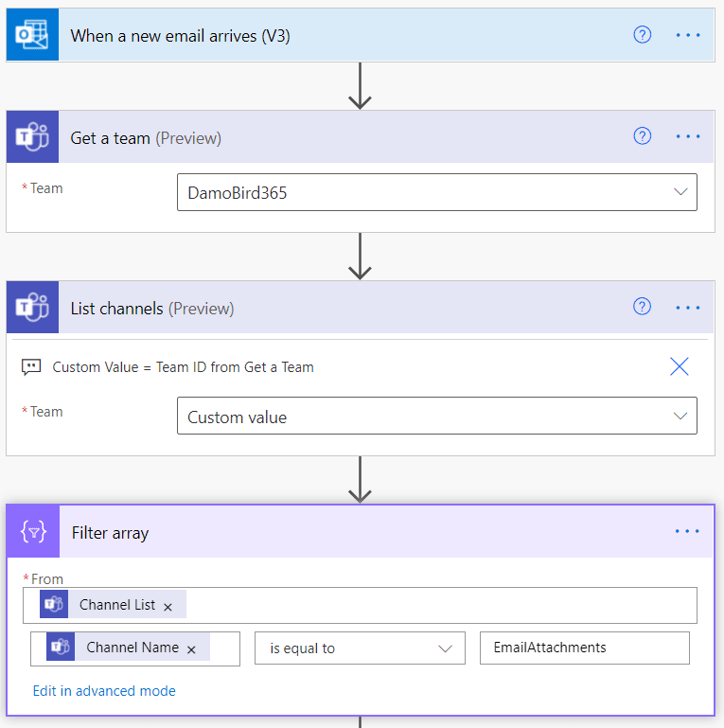
Task: Open help for Get a team step
Action: click(643, 136)
